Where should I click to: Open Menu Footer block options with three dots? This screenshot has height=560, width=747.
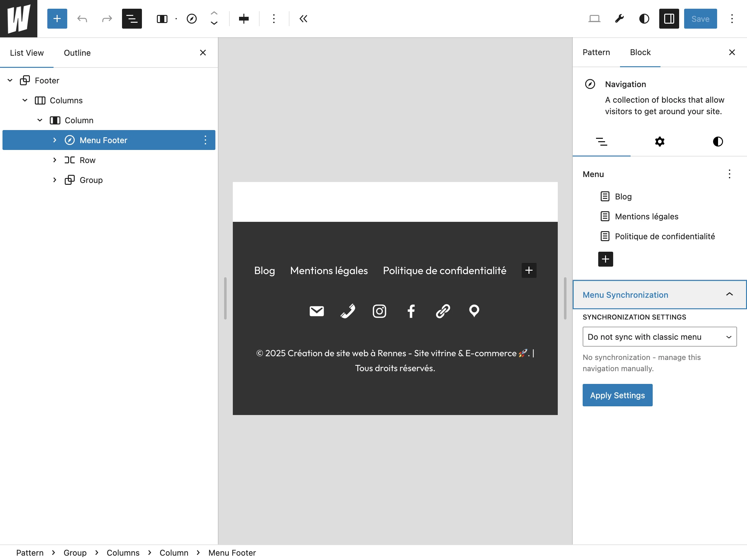click(x=205, y=140)
